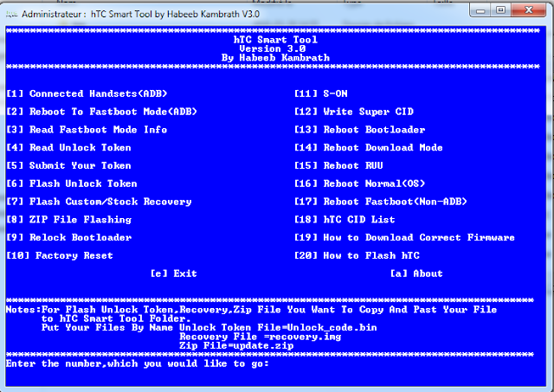
Task: Click the 'Zip File=update.zip' note text
Action: click(236, 345)
